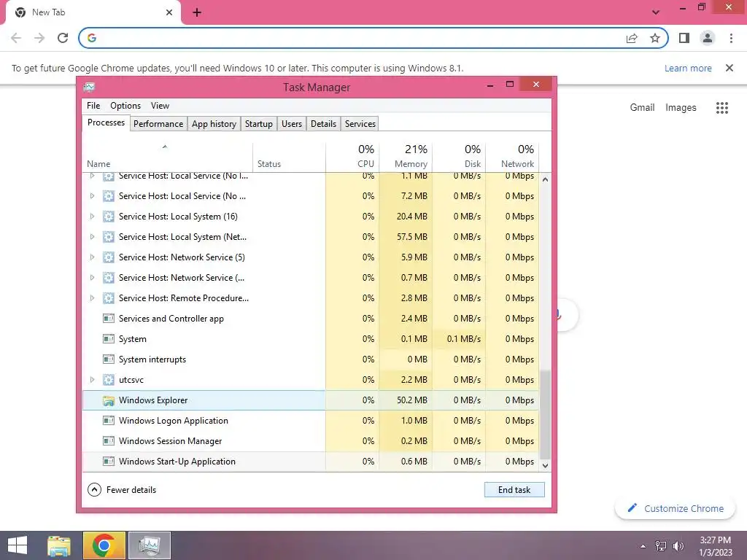The image size is (747, 560).
Task: Click Customize Chrome button
Action: (x=676, y=508)
